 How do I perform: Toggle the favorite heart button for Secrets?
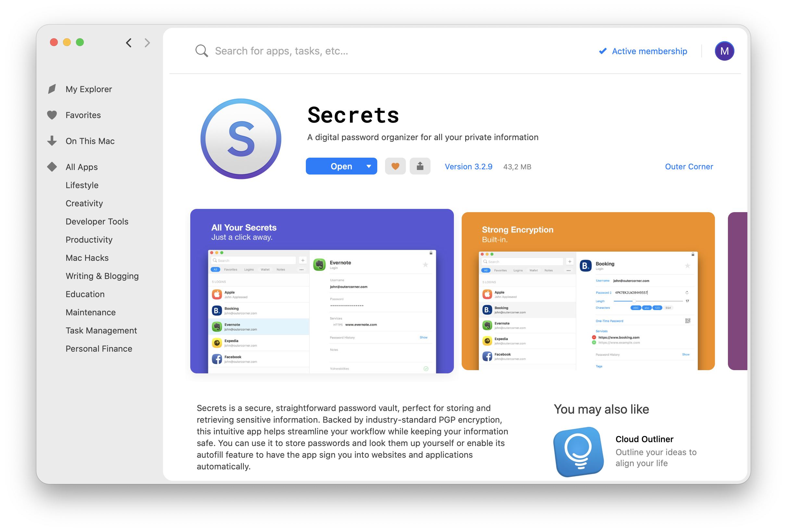click(394, 166)
